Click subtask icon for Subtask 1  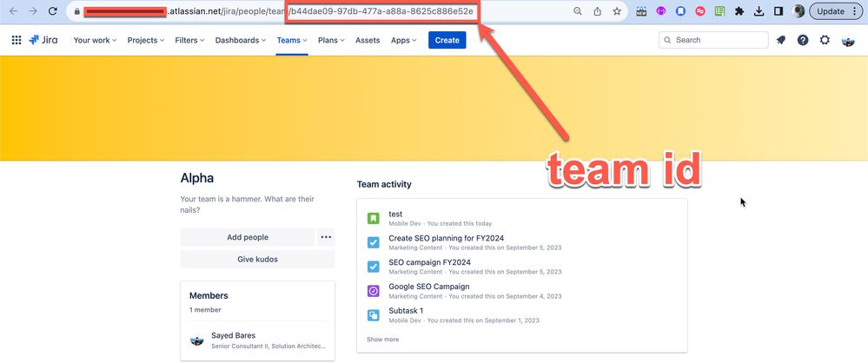(x=374, y=315)
